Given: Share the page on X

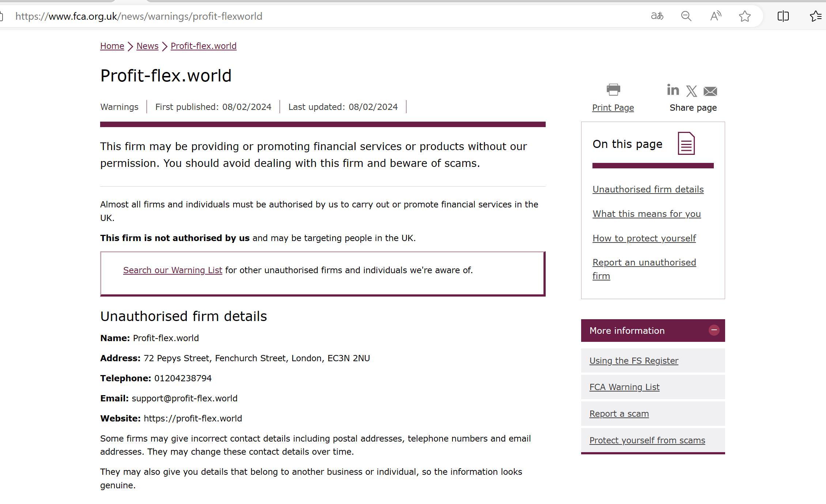Looking at the screenshot, I should pyautogui.click(x=692, y=91).
